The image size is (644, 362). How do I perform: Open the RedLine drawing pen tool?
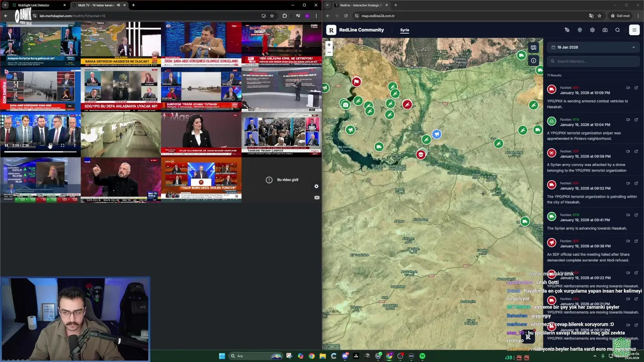pos(567,30)
